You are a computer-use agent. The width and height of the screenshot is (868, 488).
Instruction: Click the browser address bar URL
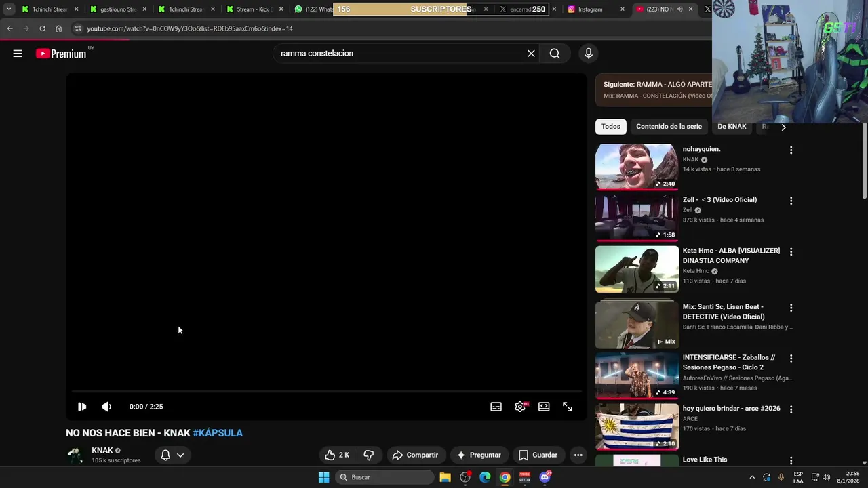pyautogui.click(x=190, y=28)
